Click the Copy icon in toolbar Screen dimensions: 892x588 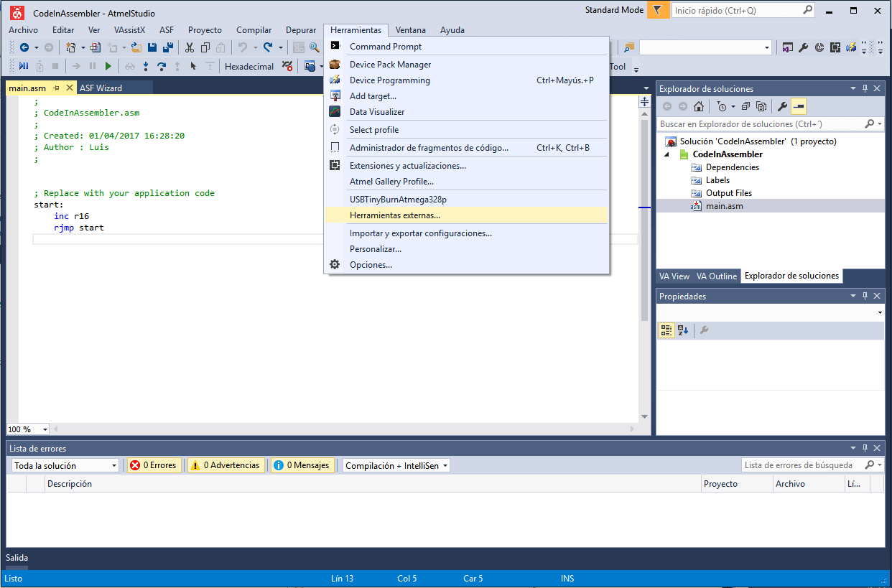click(x=205, y=48)
